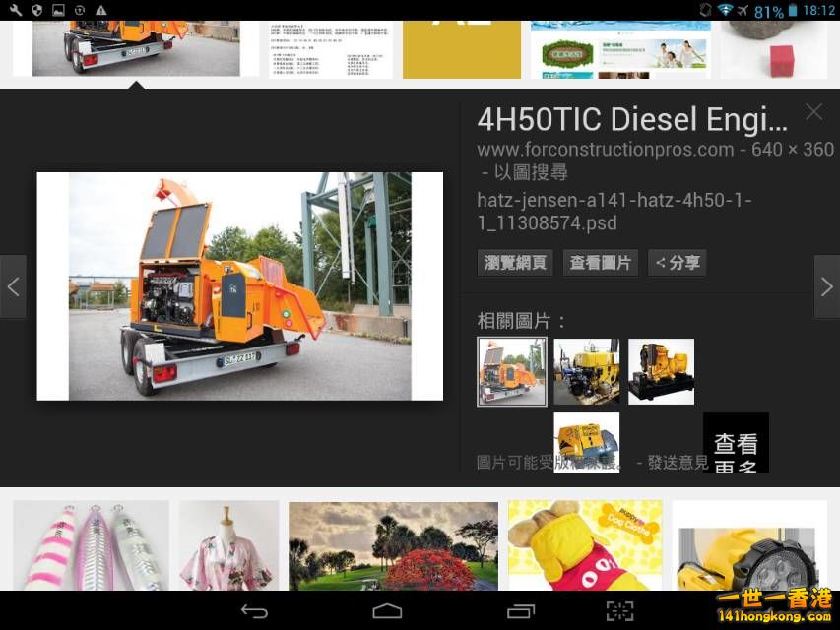Tap the 81% battery percentage text
840x630 pixels.
[x=769, y=11]
